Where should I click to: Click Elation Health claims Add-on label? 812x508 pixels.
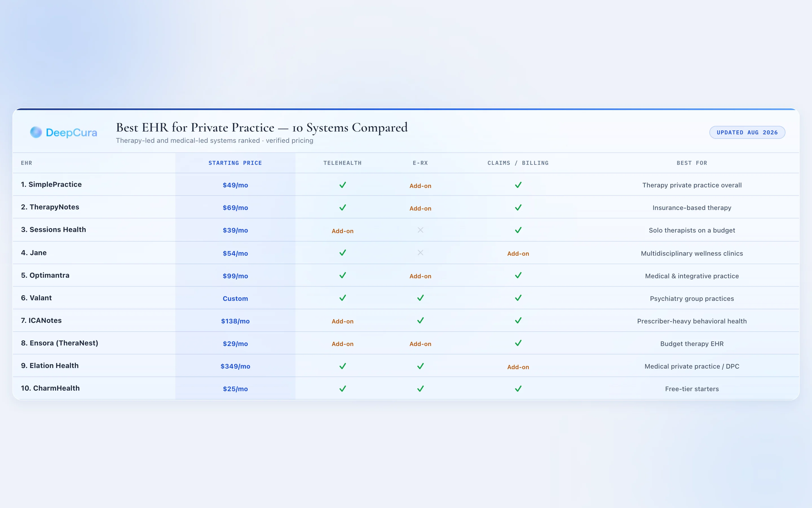518,367
